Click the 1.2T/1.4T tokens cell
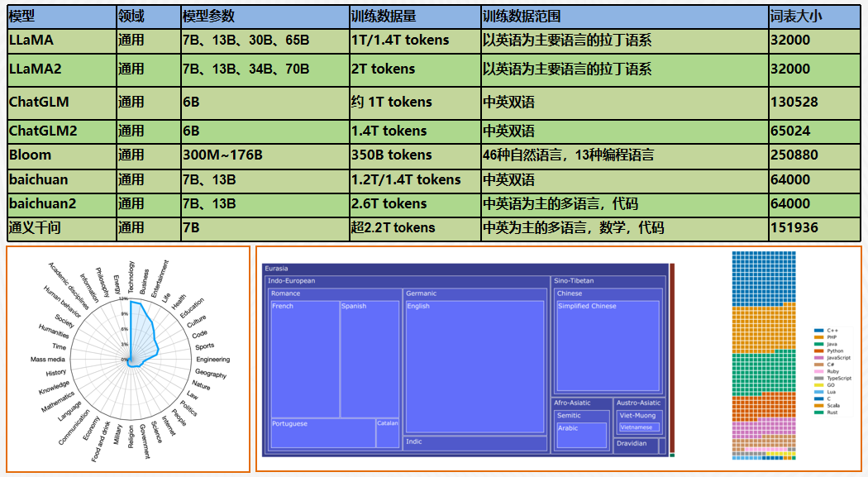This screenshot has height=477, width=868. click(x=415, y=180)
